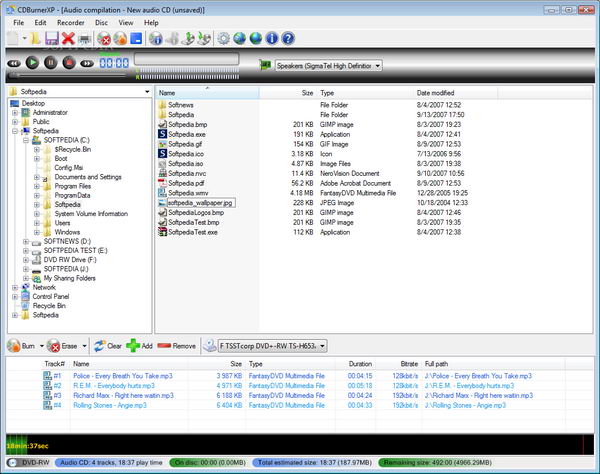This screenshot has height=474, width=600.
Task: Click the Erase button
Action: (x=62, y=346)
